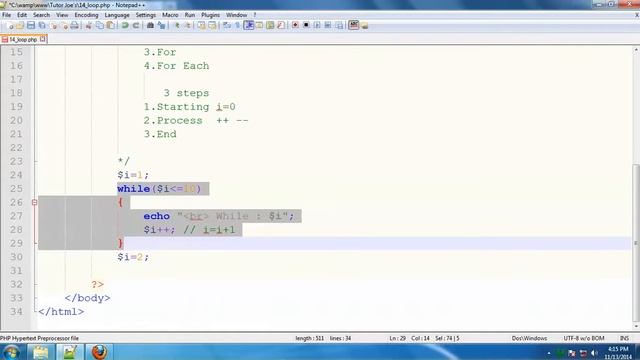Click the Replace toolbar icon
Image resolution: width=640 pixels, height=360 pixels.
pos(162,25)
